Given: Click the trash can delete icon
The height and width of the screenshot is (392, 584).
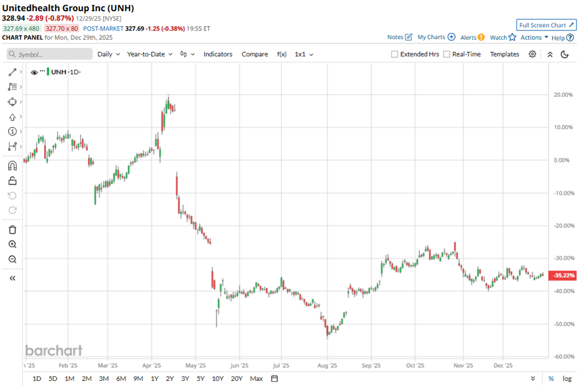Looking at the screenshot, I should [x=12, y=230].
